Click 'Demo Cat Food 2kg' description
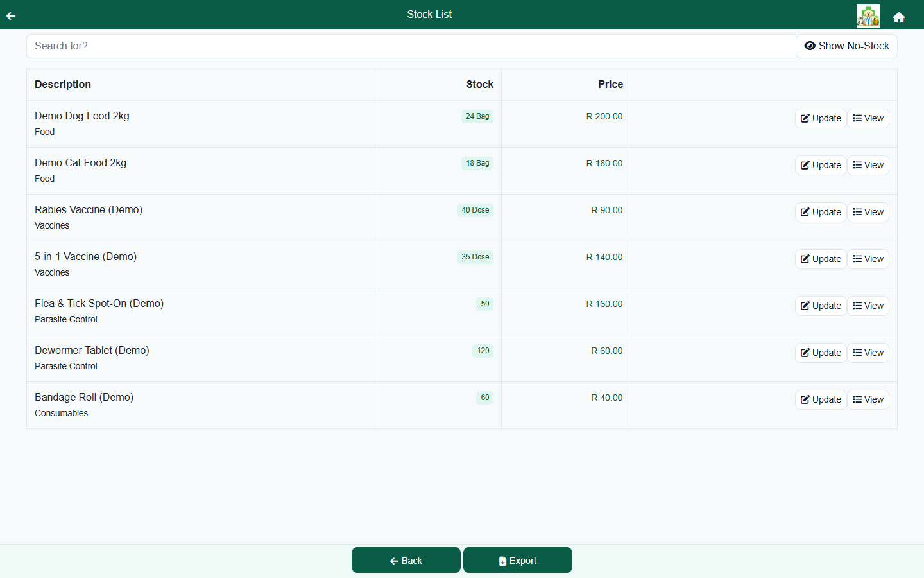 click(81, 163)
